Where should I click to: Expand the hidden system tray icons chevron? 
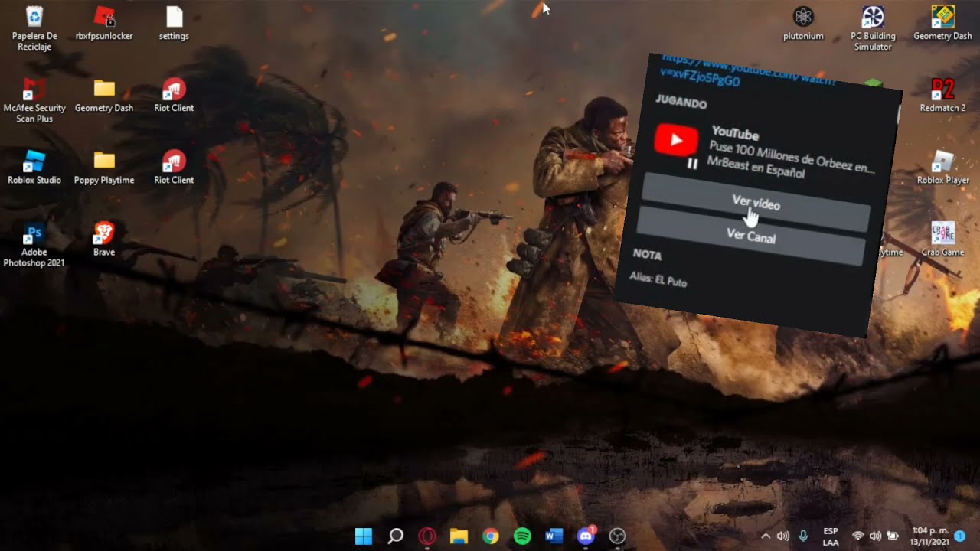tap(765, 536)
